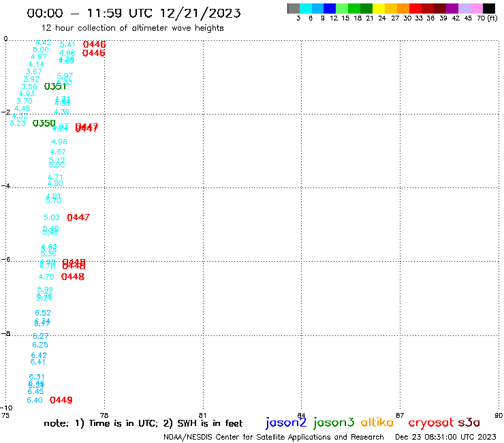Click the wave height value 4.14
Screen dimensions: 504x443
point(36,64)
